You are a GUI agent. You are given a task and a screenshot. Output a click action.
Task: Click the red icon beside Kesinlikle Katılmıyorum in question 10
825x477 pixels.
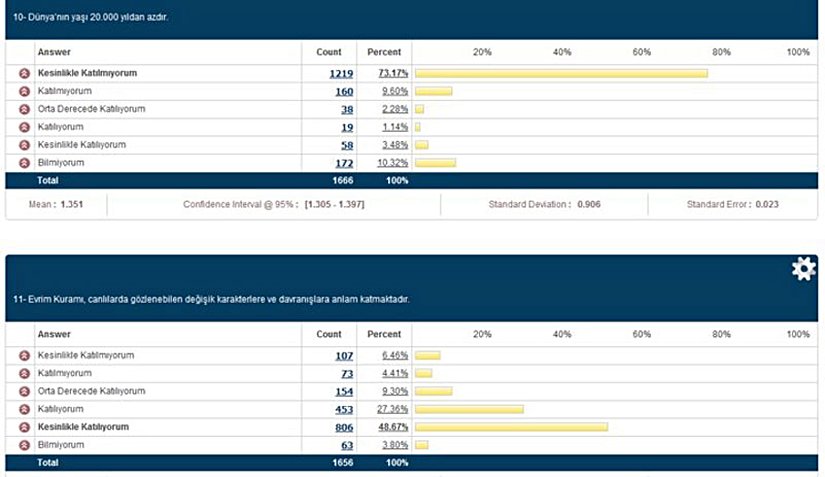[x=23, y=73]
